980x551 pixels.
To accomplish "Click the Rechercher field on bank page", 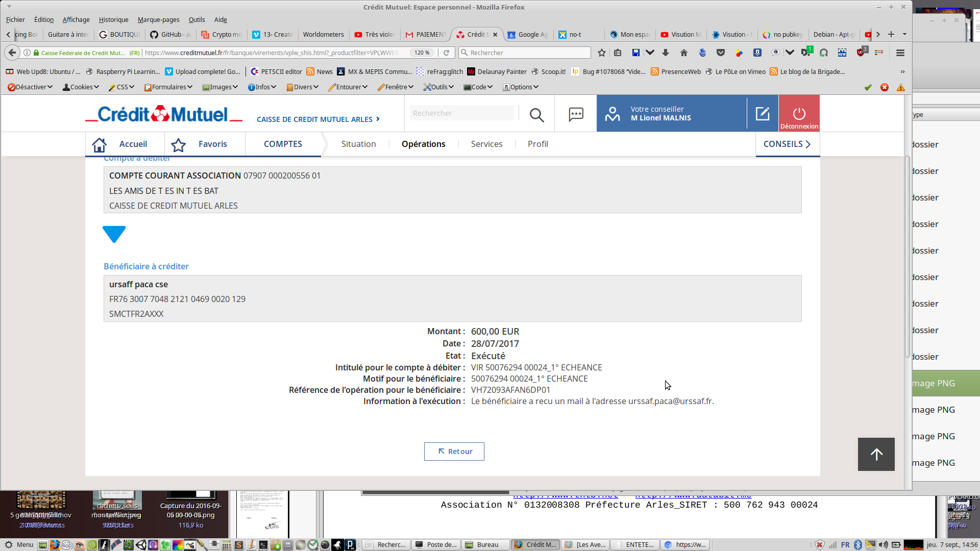I will point(461,113).
